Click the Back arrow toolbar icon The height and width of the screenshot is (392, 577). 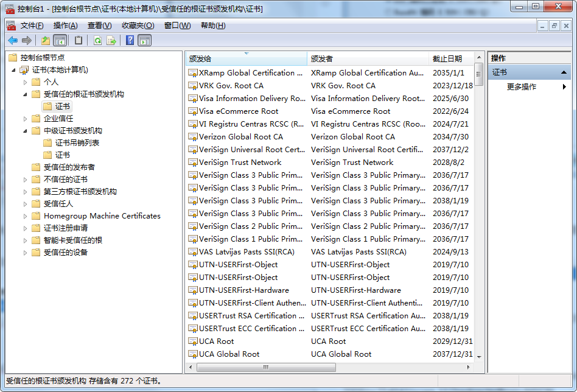(13, 41)
